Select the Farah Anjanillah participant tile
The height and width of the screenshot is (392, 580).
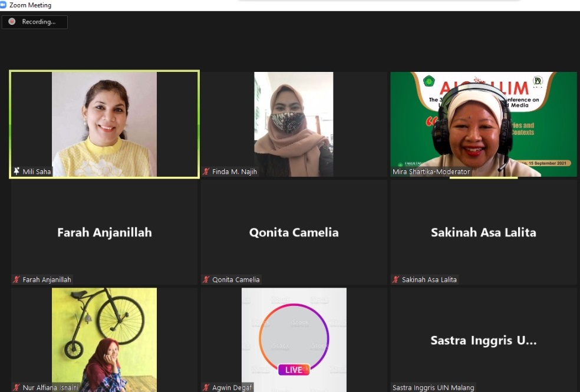[x=104, y=232]
